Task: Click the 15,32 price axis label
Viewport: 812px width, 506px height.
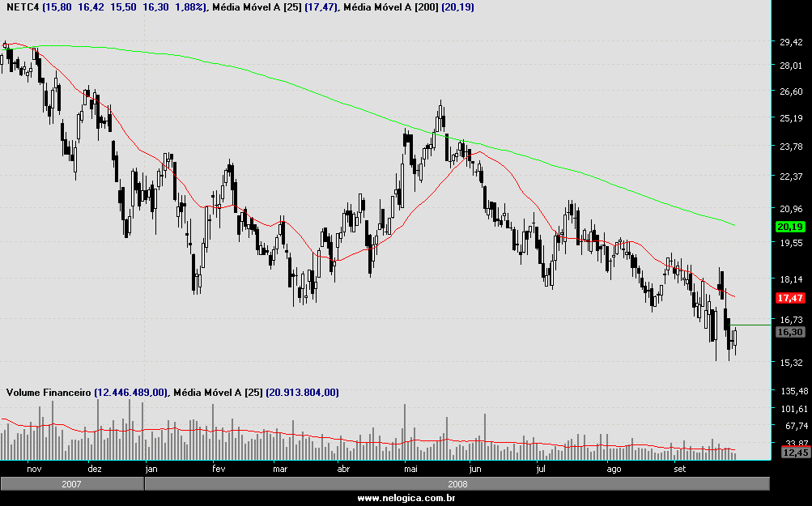Action: pos(791,363)
